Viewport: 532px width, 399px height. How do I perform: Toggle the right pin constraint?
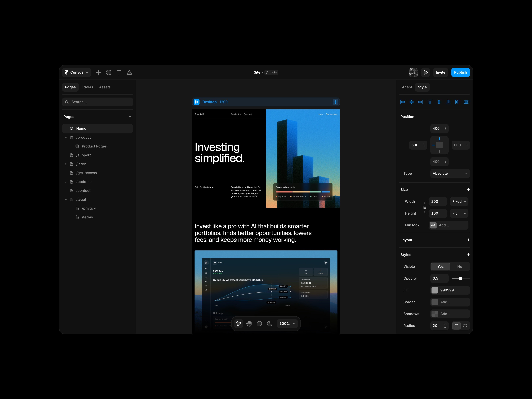coord(446,145)
